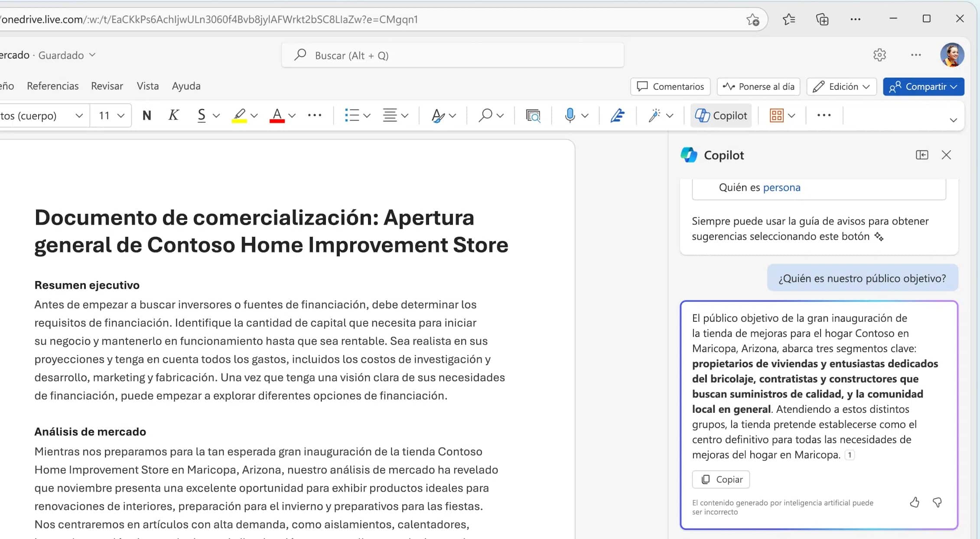Open the Vista tab
980x539 pixels.
pos(148,86)
